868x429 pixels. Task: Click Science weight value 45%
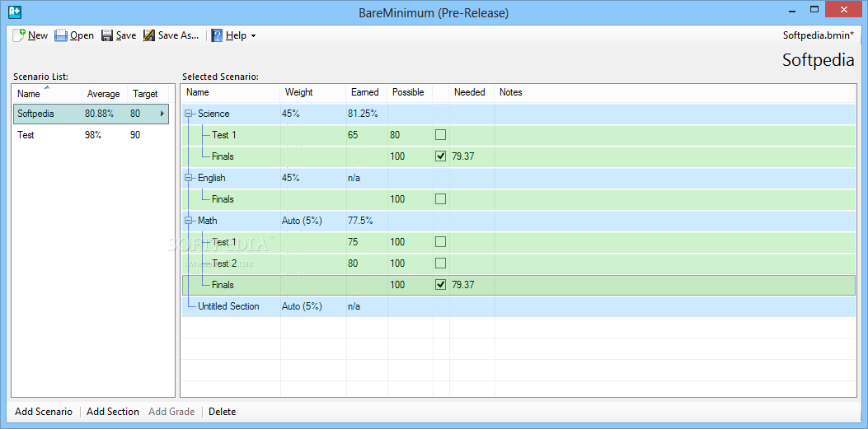[x=291, y=114]
